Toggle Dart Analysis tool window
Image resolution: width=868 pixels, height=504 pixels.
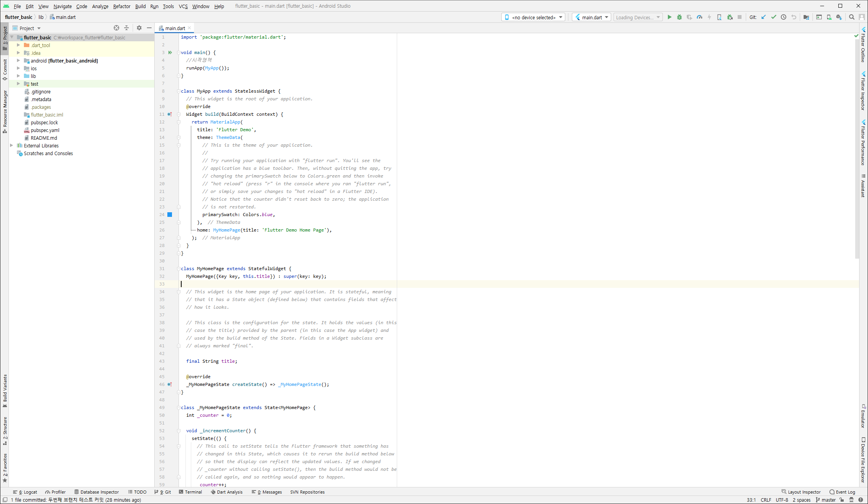227,492
